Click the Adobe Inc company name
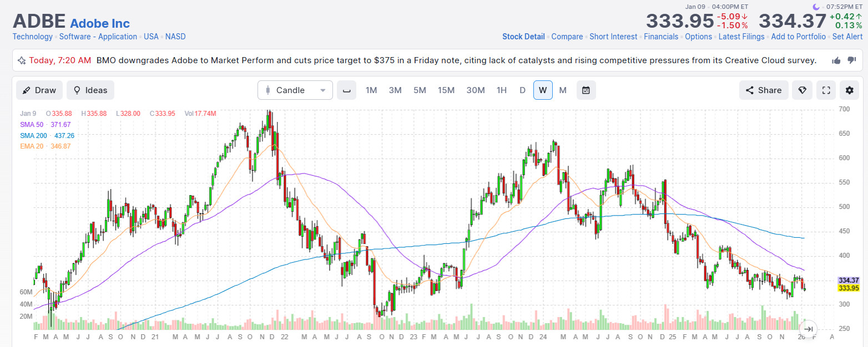Image resolution: width=868 pixels, height=347 pixels. click(x=100, y=23)
